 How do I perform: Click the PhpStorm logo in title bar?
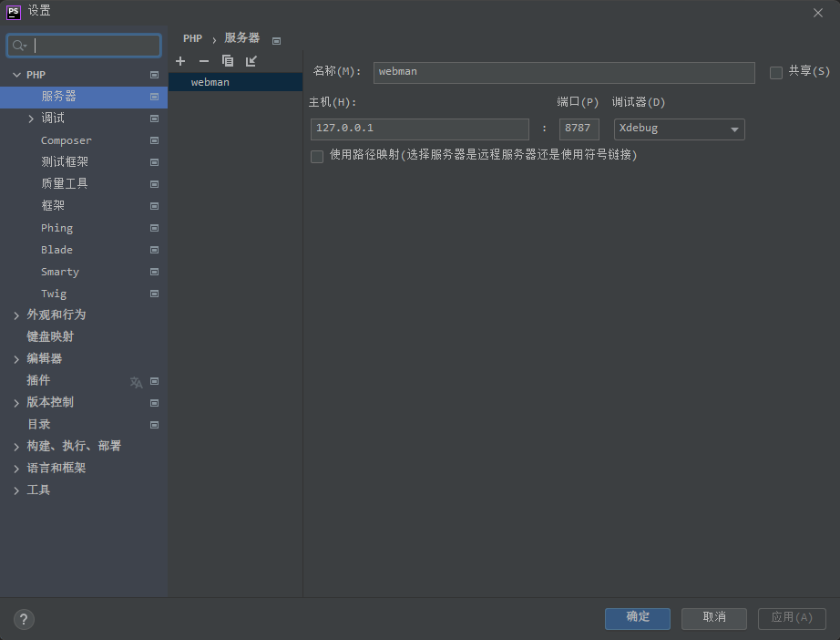coord(14,12)
